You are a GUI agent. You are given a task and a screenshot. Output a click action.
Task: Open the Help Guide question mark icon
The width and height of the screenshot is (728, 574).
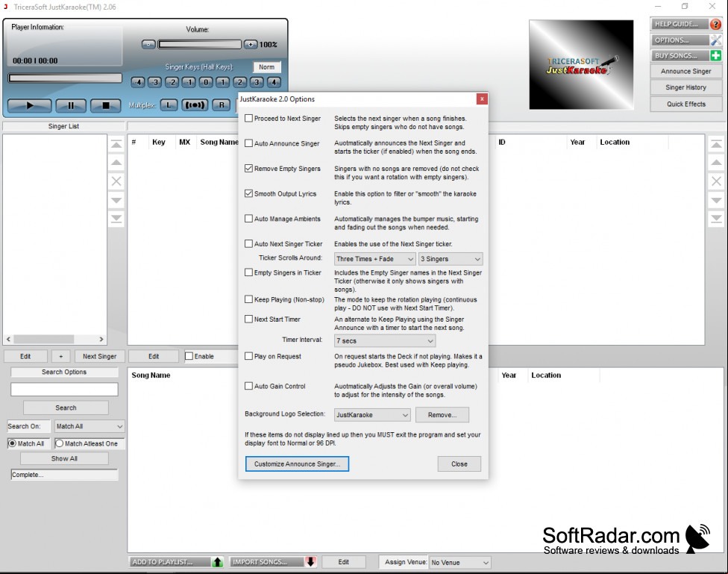pyautogui.click(x=715, y=24)
